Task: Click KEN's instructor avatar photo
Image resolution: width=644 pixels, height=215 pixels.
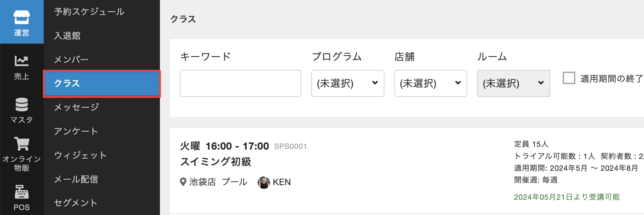Action: [264, 182]
